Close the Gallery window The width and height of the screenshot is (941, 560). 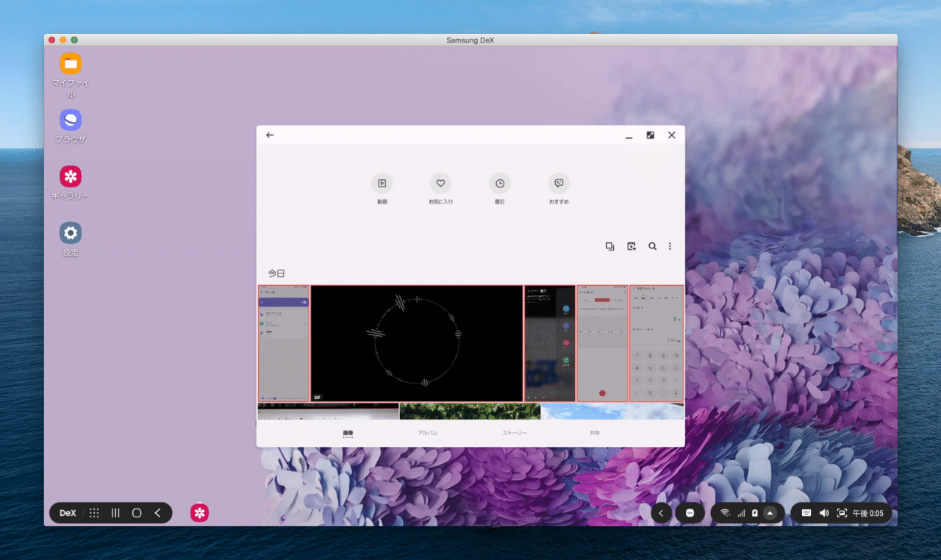(x=671, y=135)
